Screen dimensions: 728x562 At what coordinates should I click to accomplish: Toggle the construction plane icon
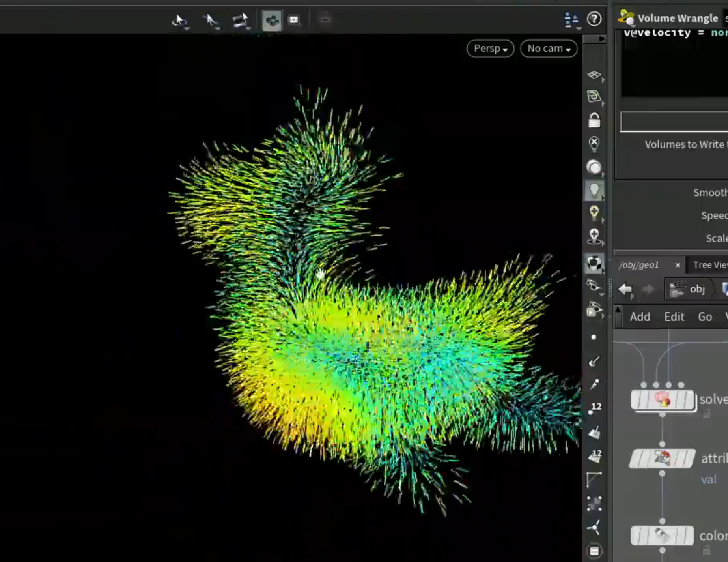pos(594,97)
